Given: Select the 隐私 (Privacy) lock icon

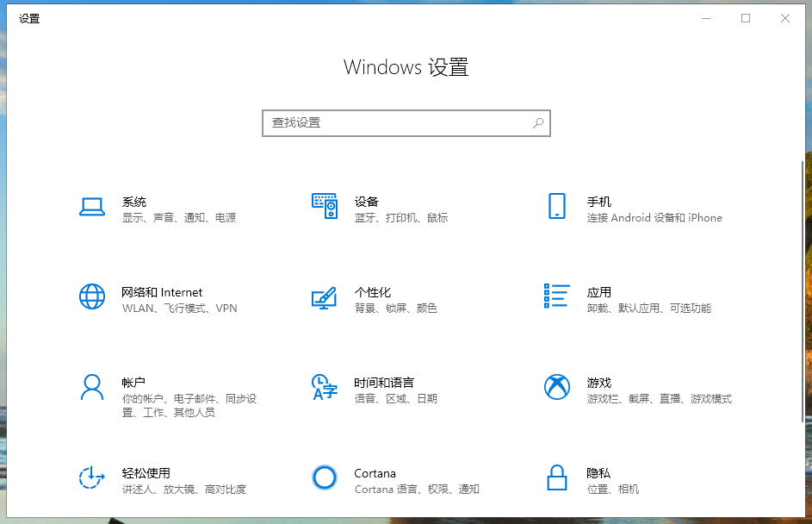Looking at the screenshot, I should [x=556, y=478].
